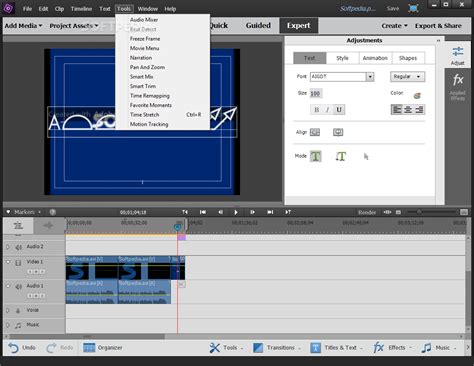The height and width of the screenshot is (366, 474).
Task: Toggle bold text formatting
Action: pos(316,109)
